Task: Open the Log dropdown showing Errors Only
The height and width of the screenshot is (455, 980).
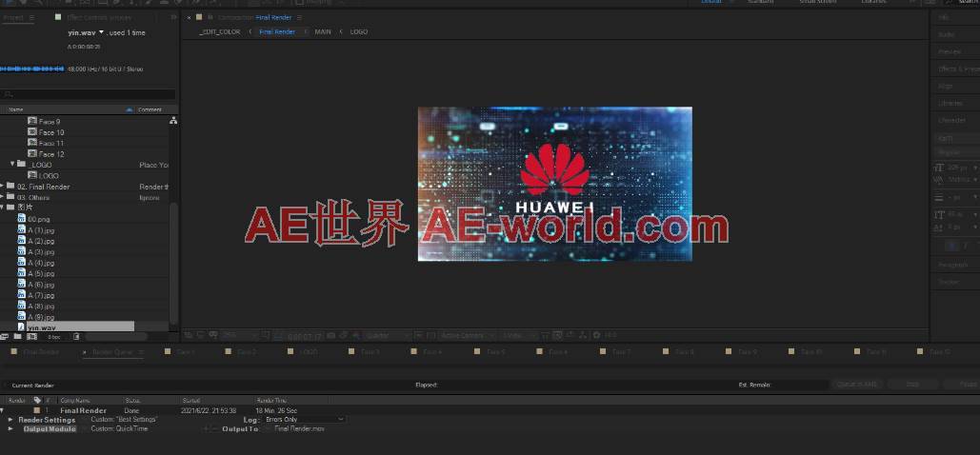Action: pyautogui.click(x=308, y=420)
